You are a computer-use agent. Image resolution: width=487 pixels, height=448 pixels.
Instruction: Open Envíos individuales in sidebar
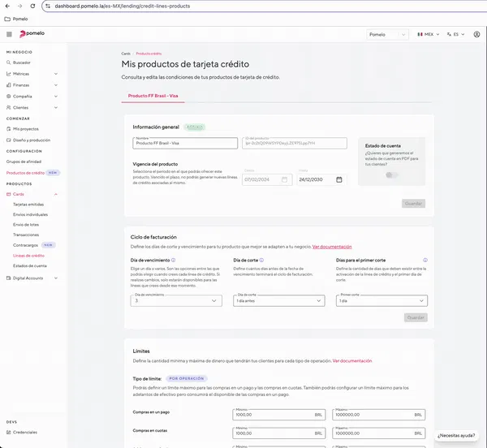click(x=31, y=214)
